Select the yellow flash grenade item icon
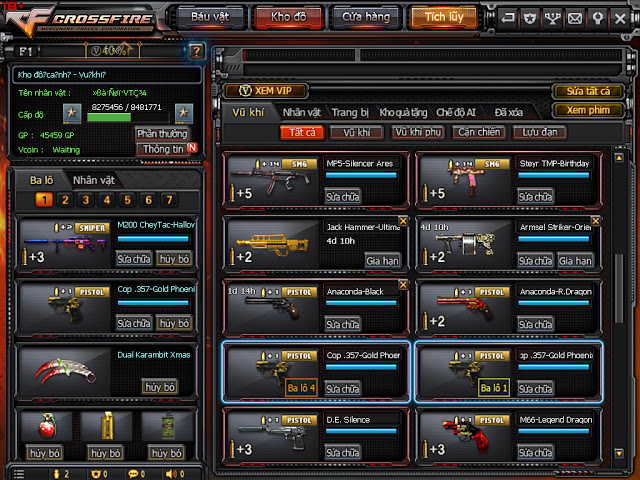This screenshot has height=480, width=640. pyautogui.click(x=107, y=426)
